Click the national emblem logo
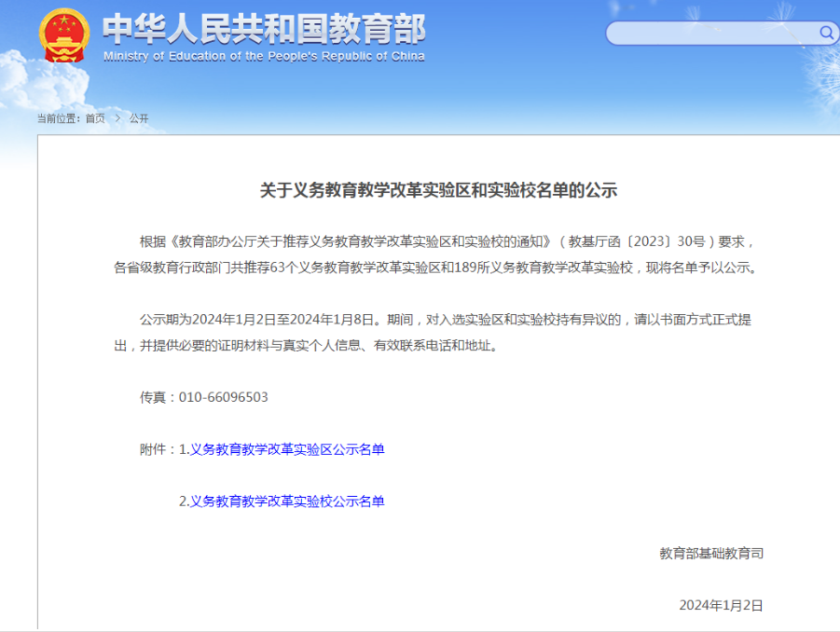The image size is (840, 632). click(x=63, y=35)
